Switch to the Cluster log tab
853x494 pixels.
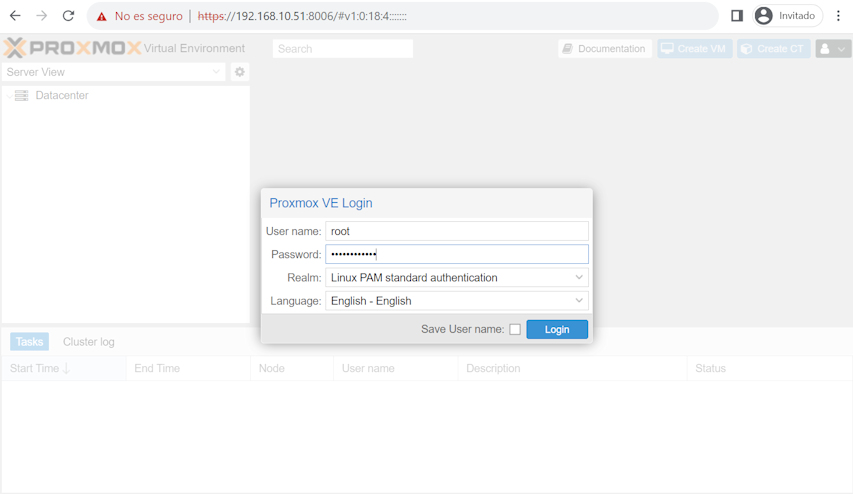pos(89,342)
